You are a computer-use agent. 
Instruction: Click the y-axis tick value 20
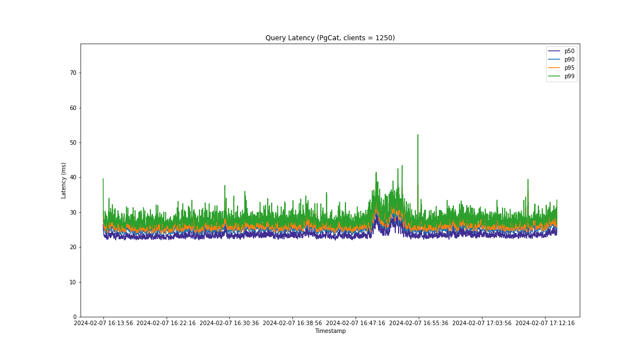[x=73, y=247]
